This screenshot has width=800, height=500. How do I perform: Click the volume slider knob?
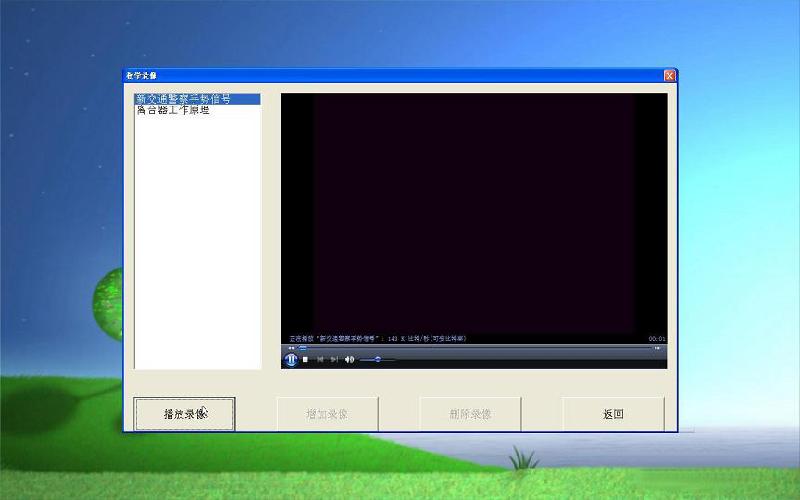(x=377, y=359)
